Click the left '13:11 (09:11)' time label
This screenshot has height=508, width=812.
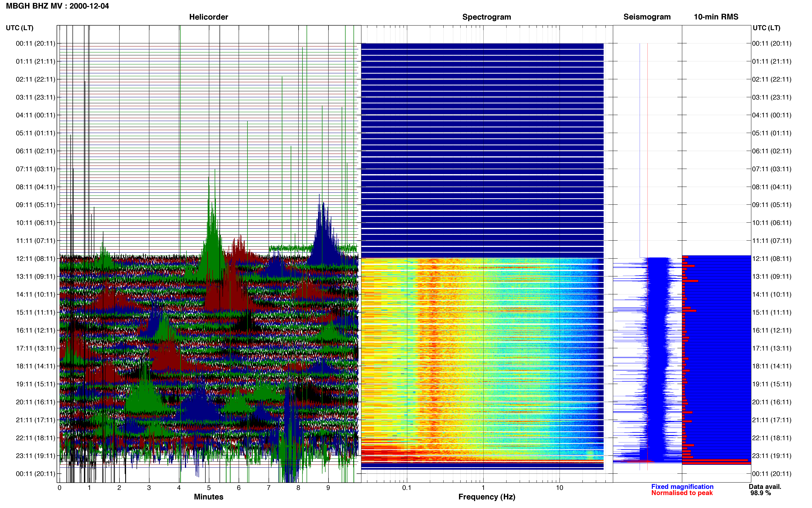36,277
